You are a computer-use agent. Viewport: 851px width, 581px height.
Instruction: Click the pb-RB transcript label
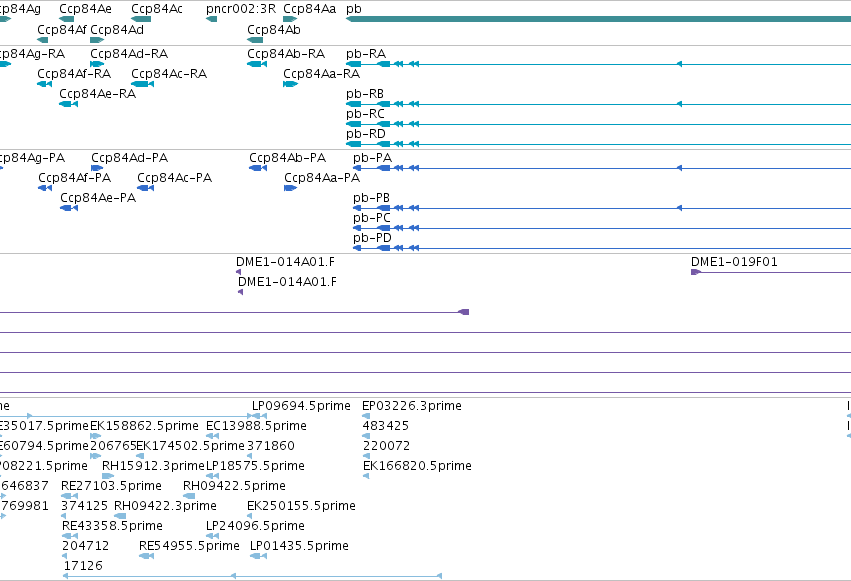[365, 94]
